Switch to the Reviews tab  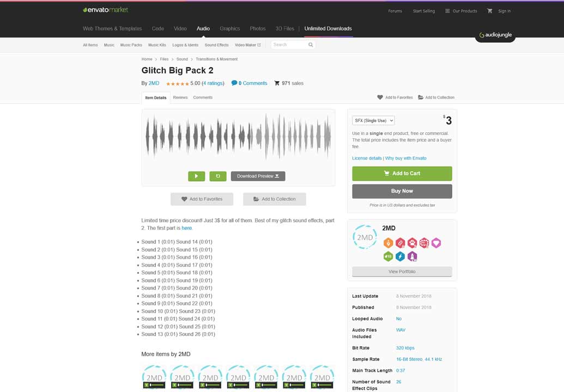point(180,97)
